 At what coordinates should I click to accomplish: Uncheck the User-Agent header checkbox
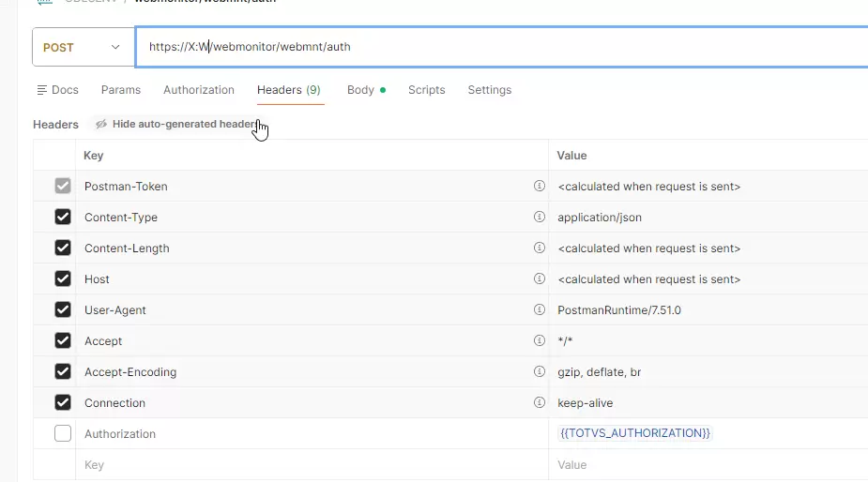63,309
